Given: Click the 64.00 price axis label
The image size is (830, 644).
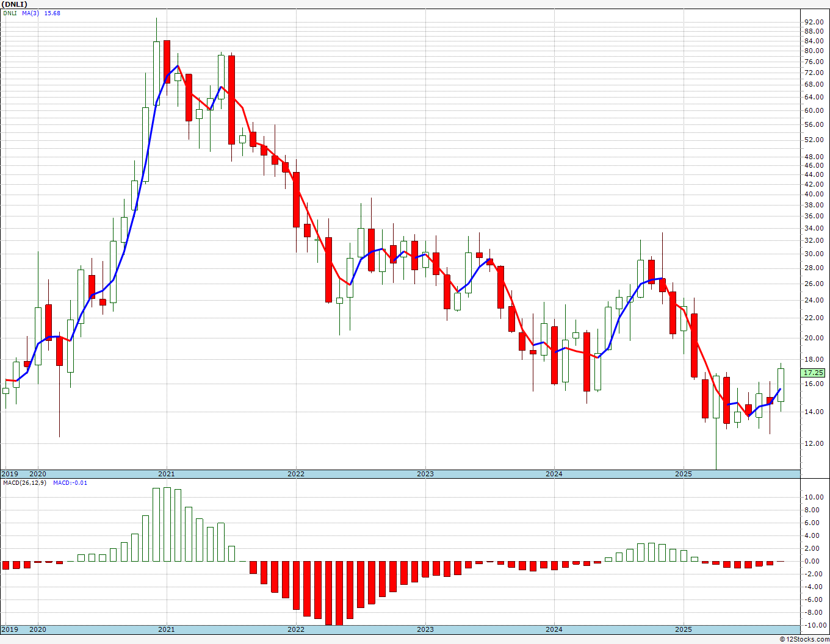Looking at the screenshot, I should (814, 98).
